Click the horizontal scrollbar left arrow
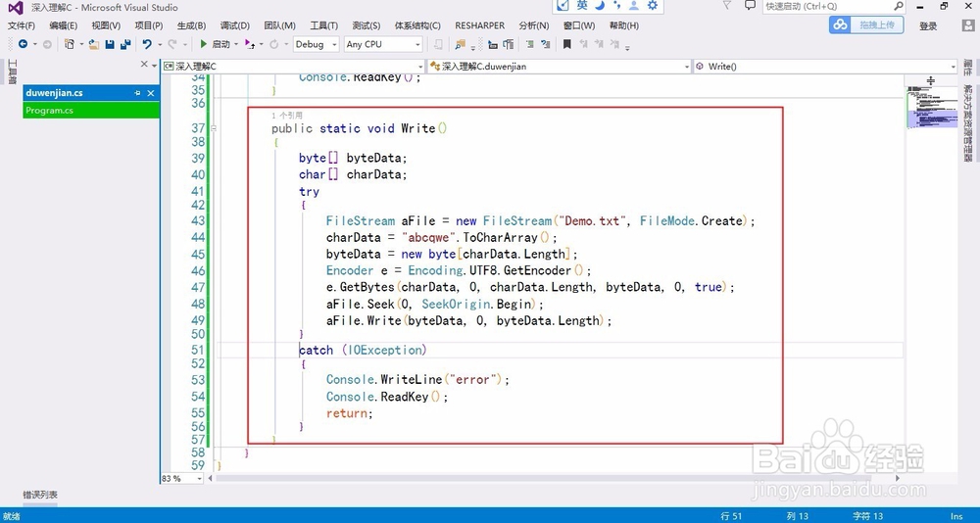This screenshot has width=980, height=523. pos(211,478)
